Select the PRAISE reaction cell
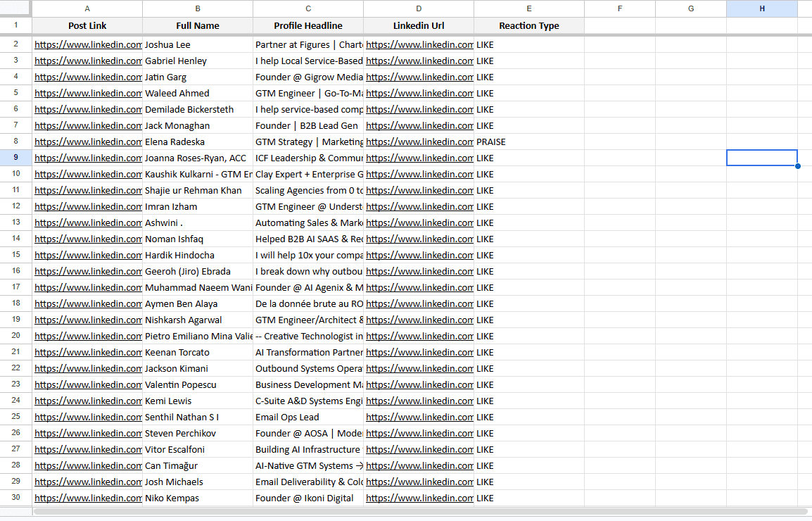Image resolution: width=812 pixels, height=521 pixels. pos(528,142)
